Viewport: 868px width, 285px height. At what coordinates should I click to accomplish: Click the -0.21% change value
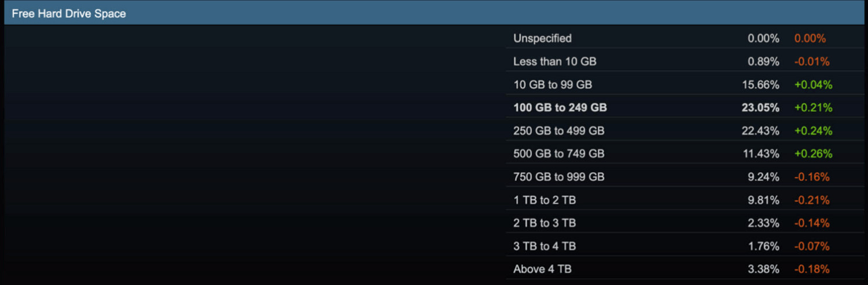click(x=812, y=200)
